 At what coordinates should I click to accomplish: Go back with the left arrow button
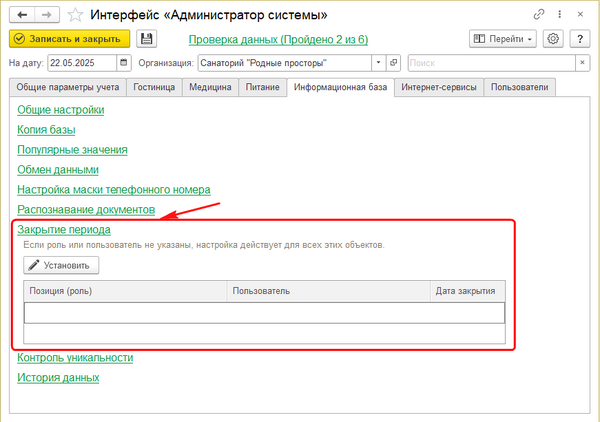click(22, 15)
